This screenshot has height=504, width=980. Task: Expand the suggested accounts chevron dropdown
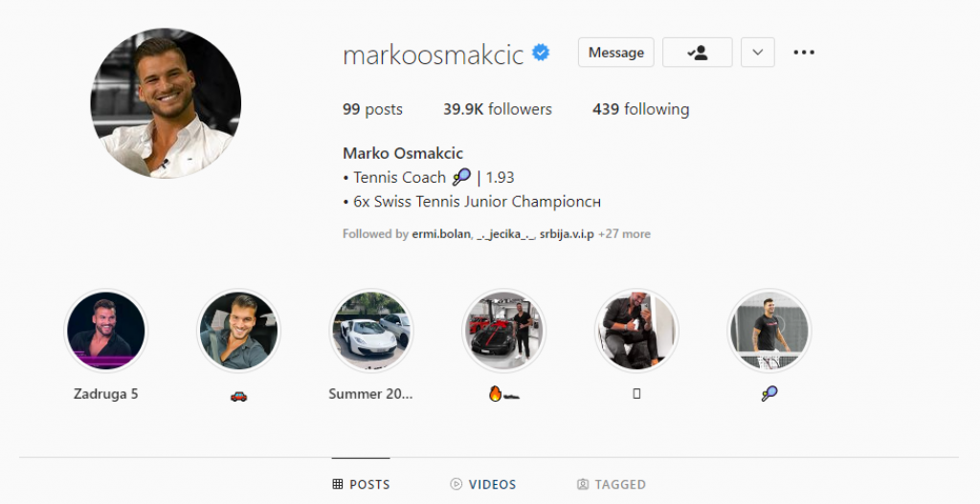point(758,53)
